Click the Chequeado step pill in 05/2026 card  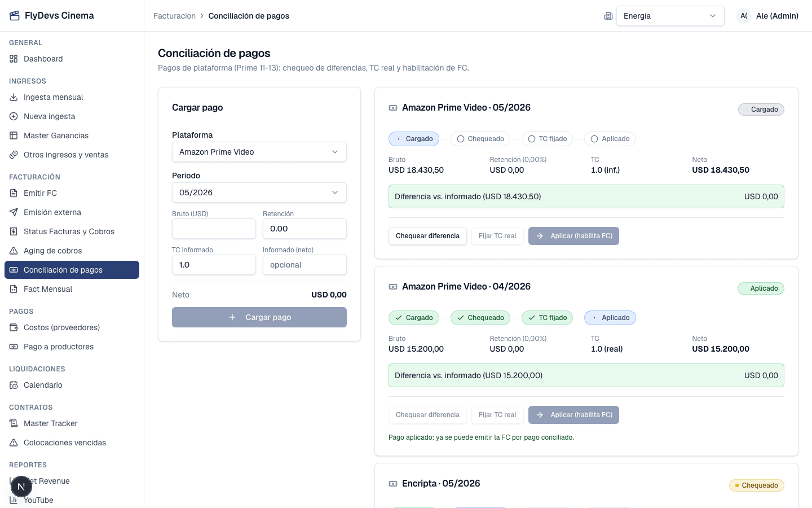click(480, 139)
